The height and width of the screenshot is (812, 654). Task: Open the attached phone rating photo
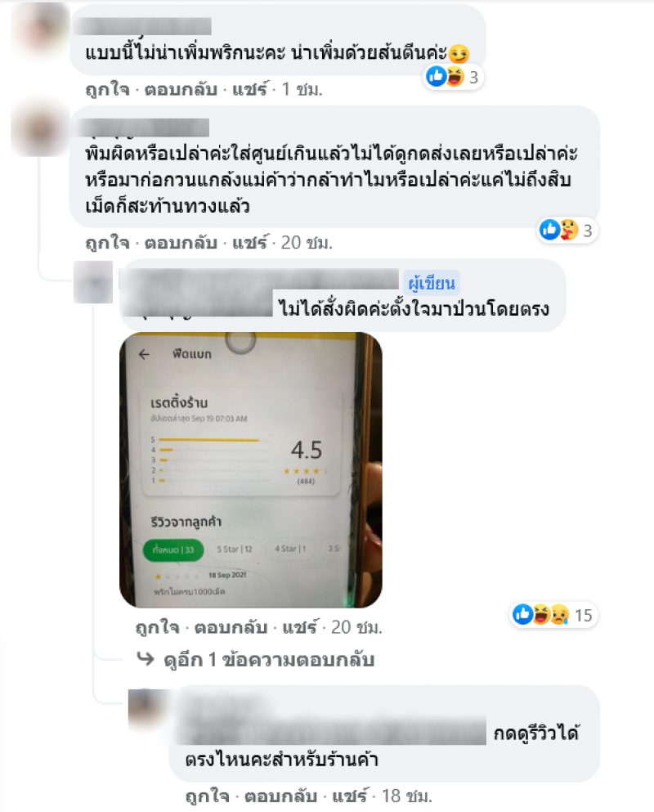click(x=251, y=470)
